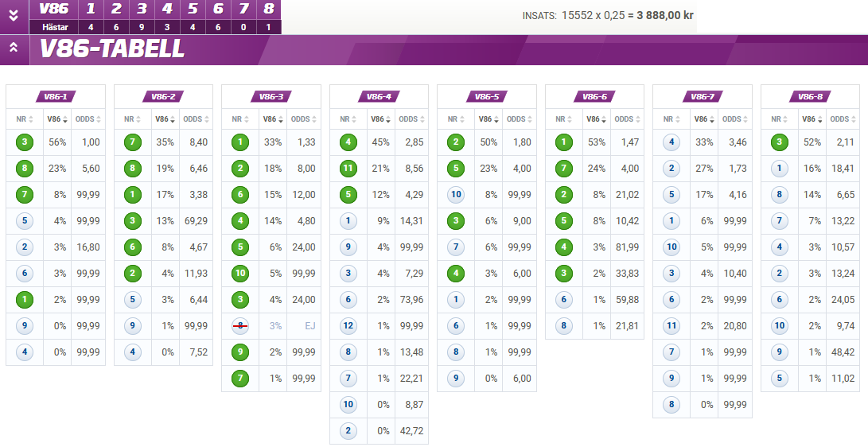Sort V86-4 table by NR column
This screenshot has height=447, width=868.
point(348,119)
